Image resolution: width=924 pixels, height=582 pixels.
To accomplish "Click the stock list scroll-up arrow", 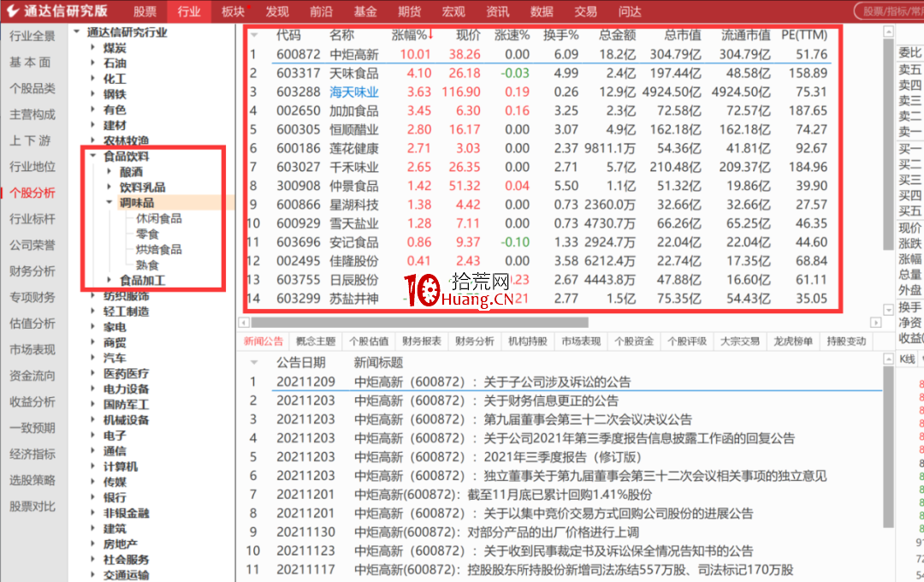I will point(889,32).
